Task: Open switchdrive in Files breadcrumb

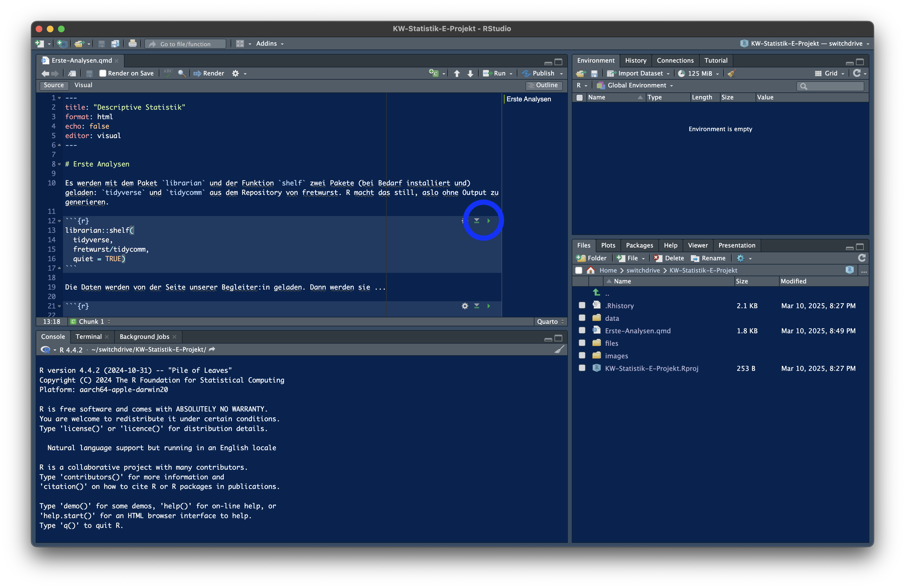Action: [643, 270]
